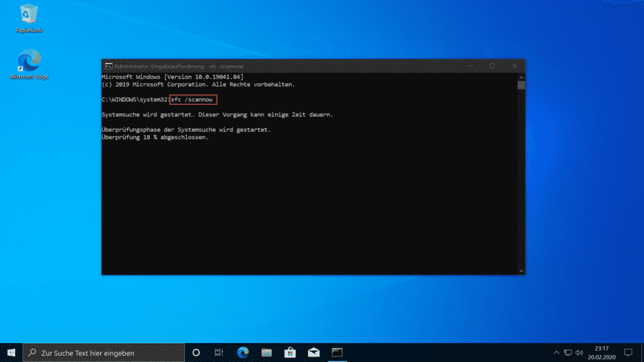Open the Microsoft Edge desktop shortcut

[x=29, y=64]
